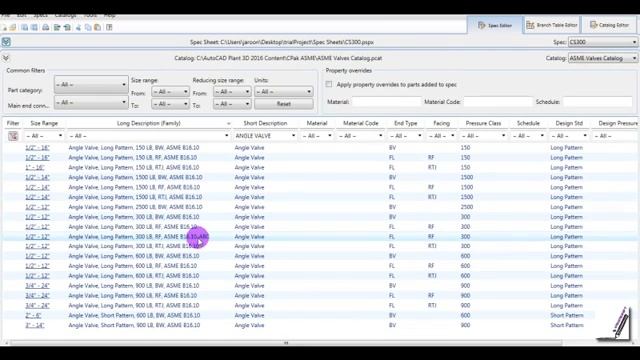Click the Copy toolbar icon
Screen dimensions: 640x360
[x=88, y=27]
